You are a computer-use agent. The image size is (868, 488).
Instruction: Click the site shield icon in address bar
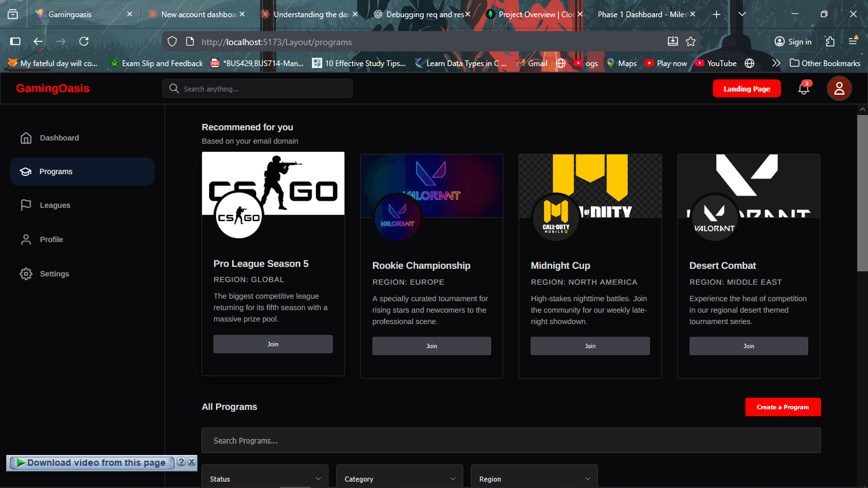[x=172, y=42]
